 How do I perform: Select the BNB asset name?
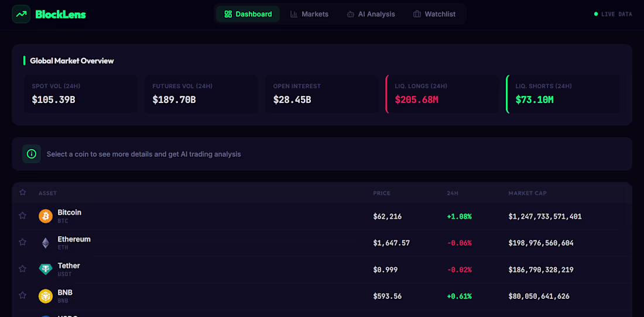pos(65,292)
